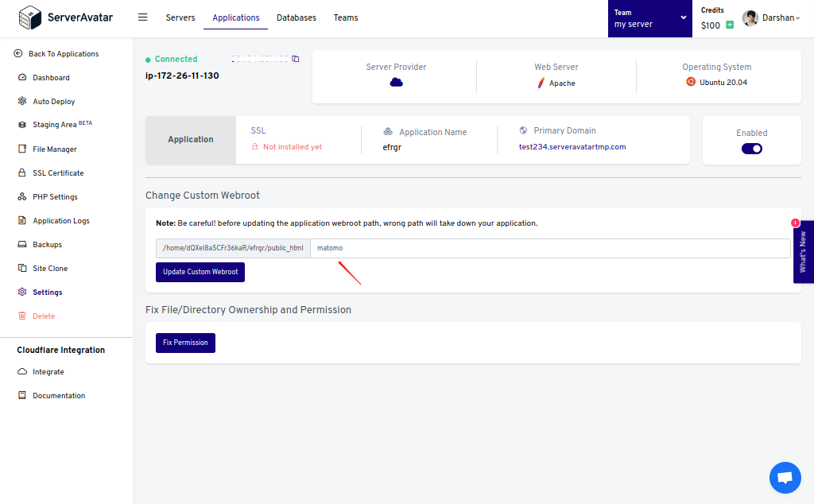Open Staging Area beta page

62,125
